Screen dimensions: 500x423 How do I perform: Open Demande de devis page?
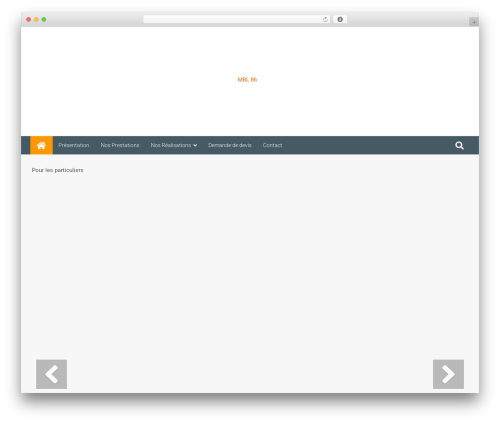[230, 145]
